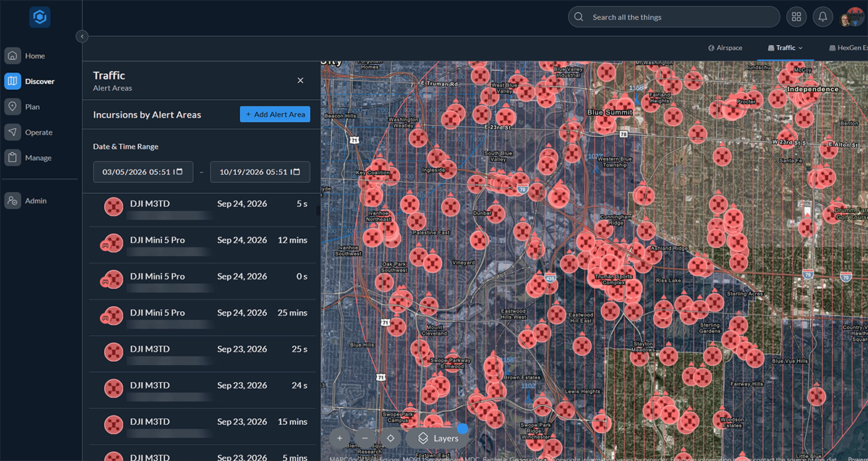Click the Add Alert Area button
This screenshot has width=868, height=461.
pos(275,114)
